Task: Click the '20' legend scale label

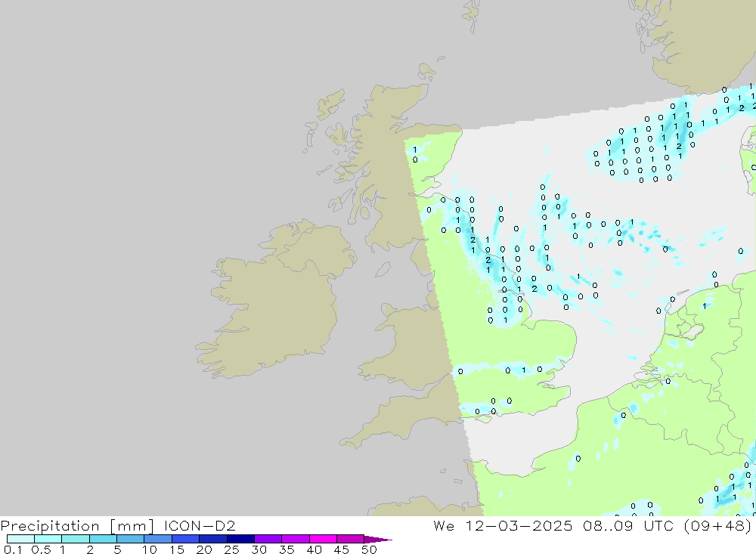Action: tap(204, 549)
